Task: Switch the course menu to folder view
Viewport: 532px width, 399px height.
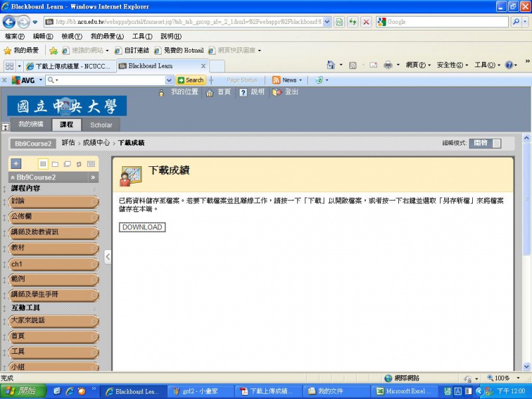Action: click(55, 164)
